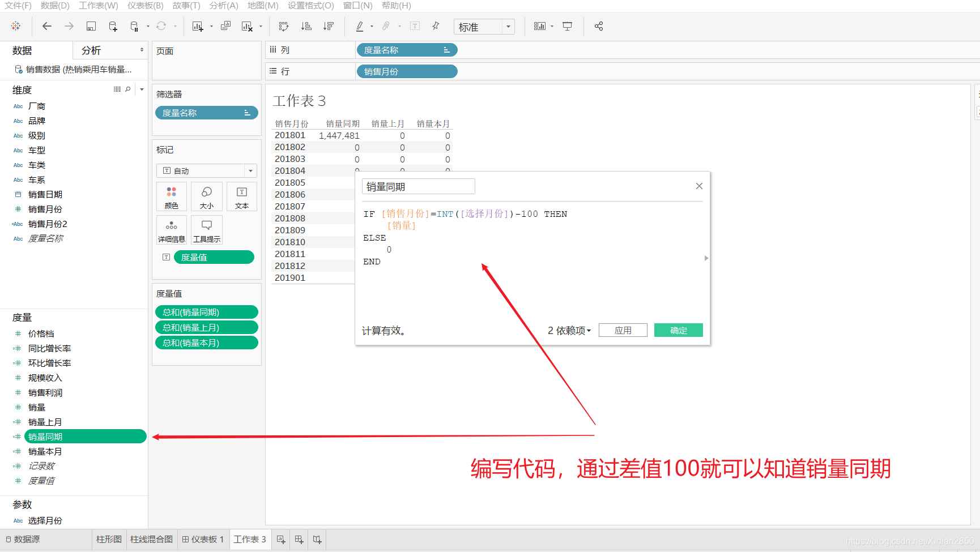This screenshot has height=552, width=980.
Task: Click the 应用 apply button
Action: (x=623, y=330)
